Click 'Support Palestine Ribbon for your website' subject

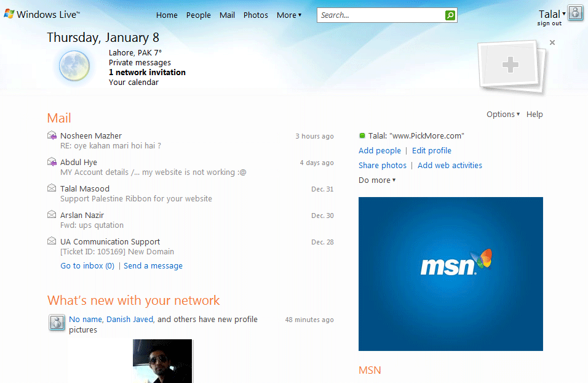136,199
